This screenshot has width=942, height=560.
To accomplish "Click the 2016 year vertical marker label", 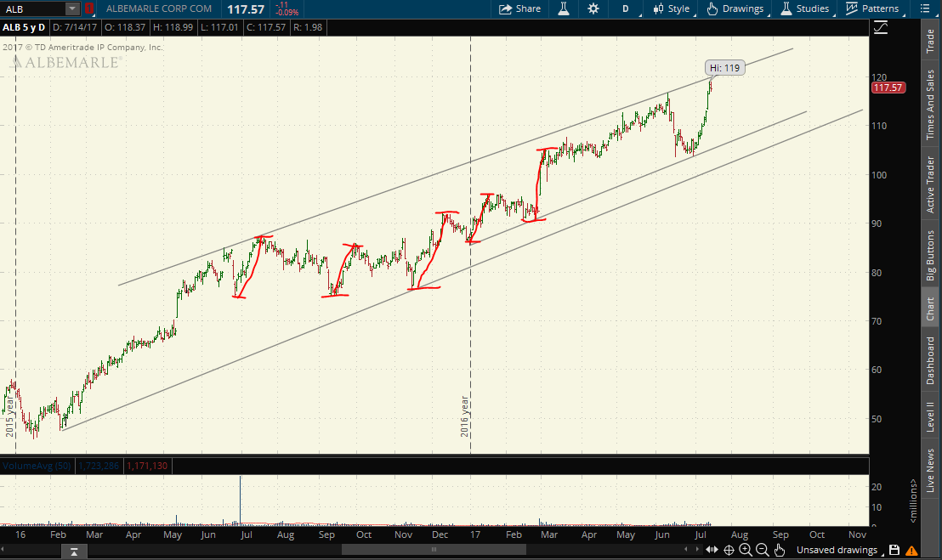I will (464, 416).
